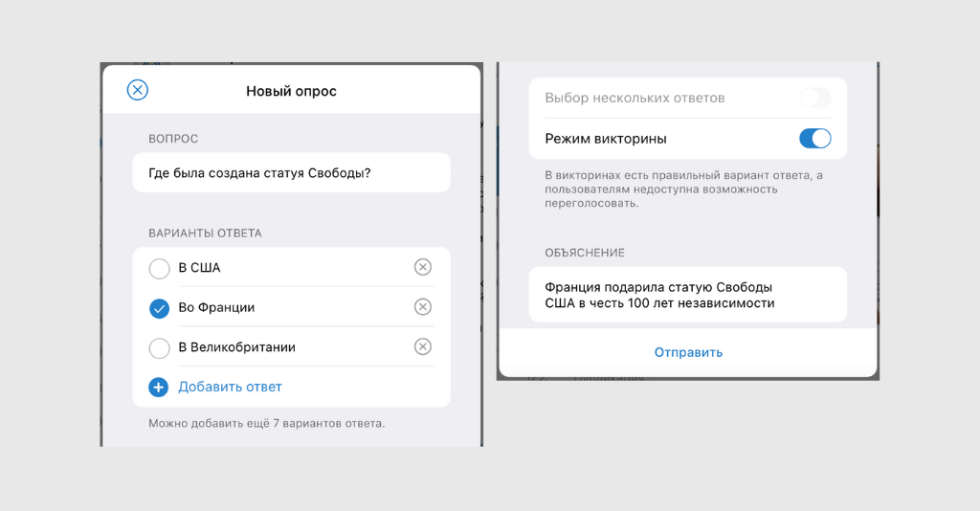
Task: Toggle Выбор нескольких ответов switch
Action: coord(814,98)
